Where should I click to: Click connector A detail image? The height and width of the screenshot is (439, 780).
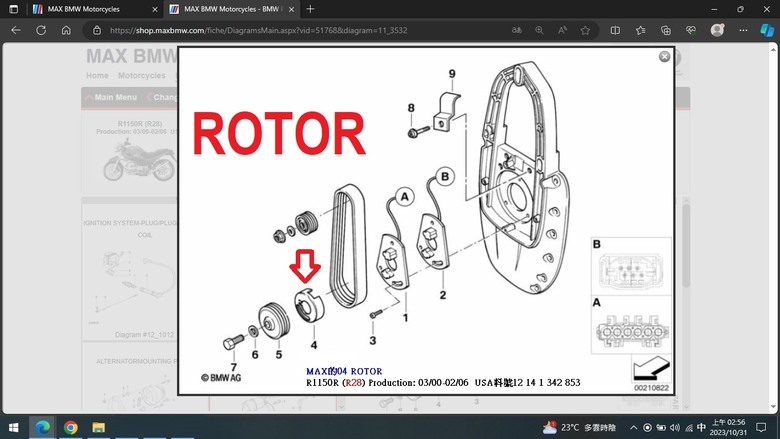tap(631, 325)
